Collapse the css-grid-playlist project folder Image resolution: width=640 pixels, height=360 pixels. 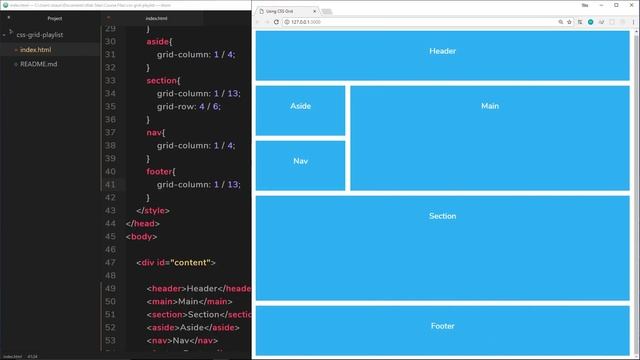click(x=4, y=35)
